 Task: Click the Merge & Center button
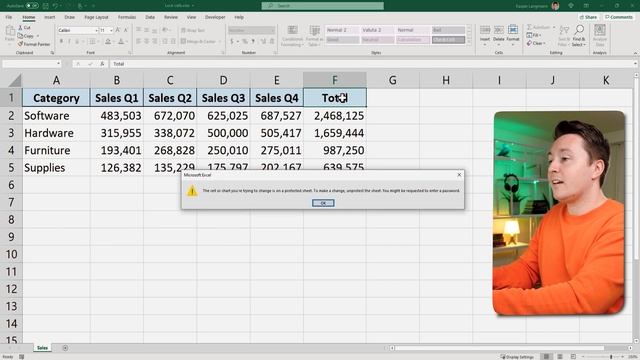(x=199, y=41)
